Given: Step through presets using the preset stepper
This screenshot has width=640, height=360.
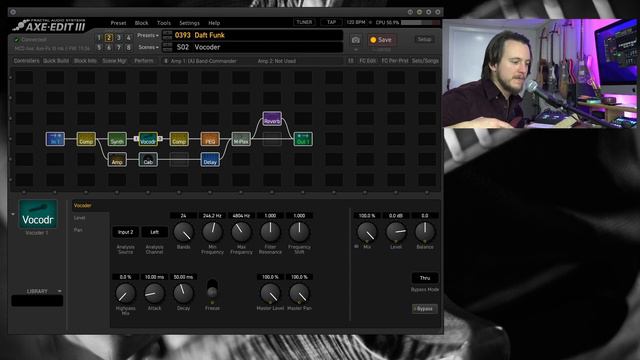Looking at the screenshot, I should [x=167, y=35].
